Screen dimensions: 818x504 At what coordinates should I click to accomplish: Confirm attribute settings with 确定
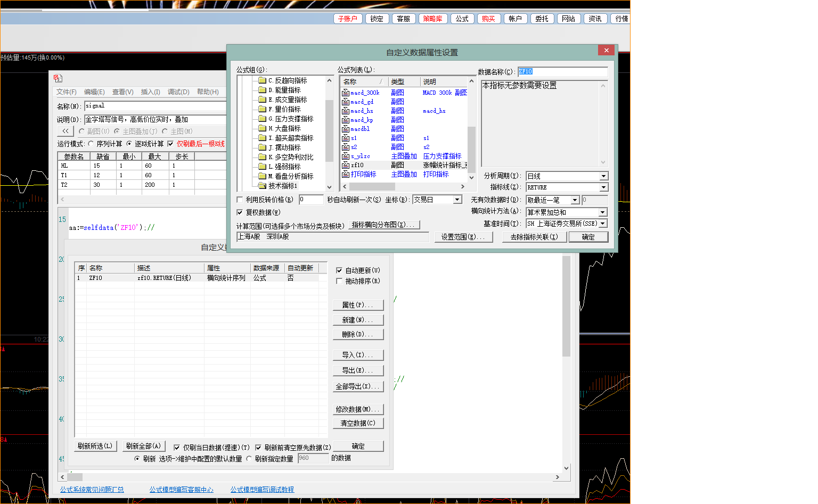[x=588, y=237]
